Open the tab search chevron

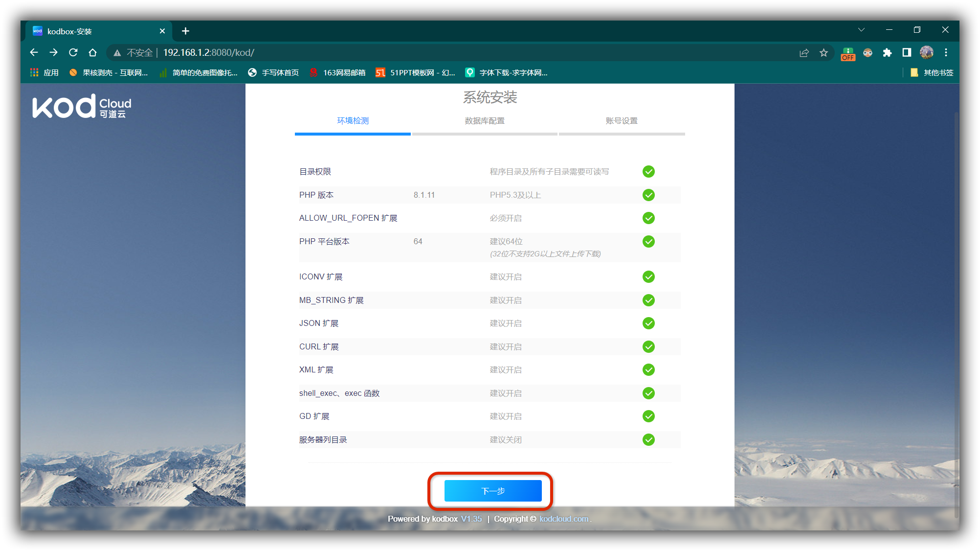(x=861, y=30)
